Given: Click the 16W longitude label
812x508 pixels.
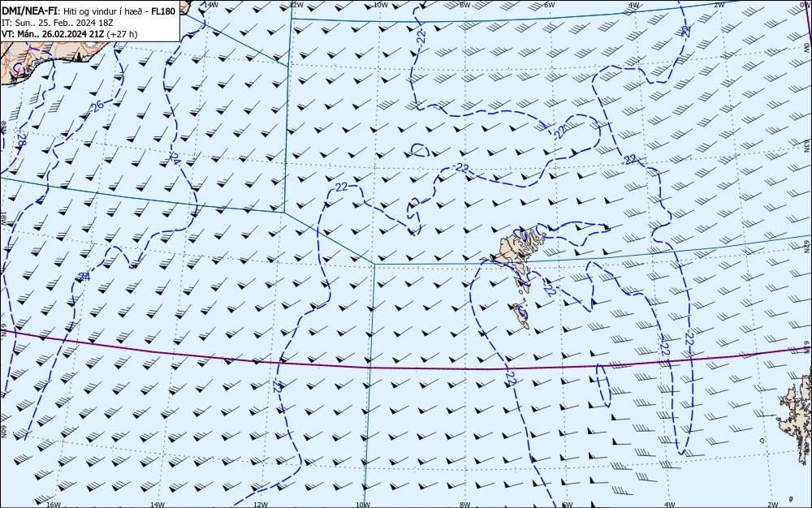Looking at the screenshot, I should click(x=54, y=505).
